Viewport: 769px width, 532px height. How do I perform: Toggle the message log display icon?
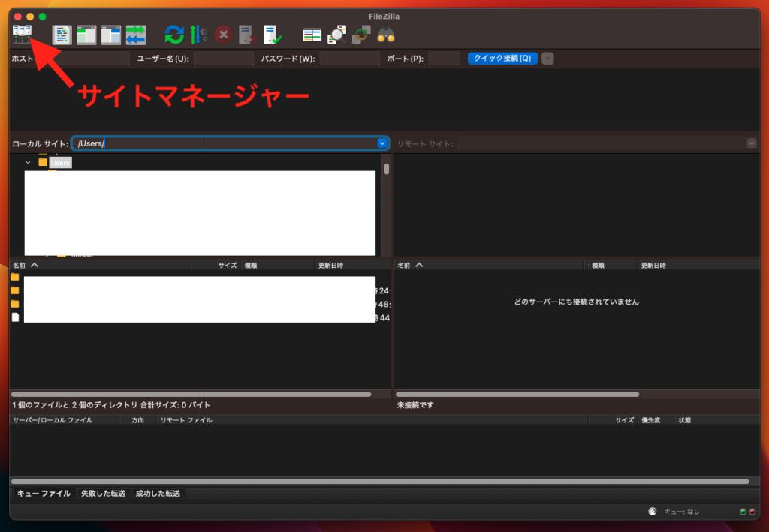point(62,34)
